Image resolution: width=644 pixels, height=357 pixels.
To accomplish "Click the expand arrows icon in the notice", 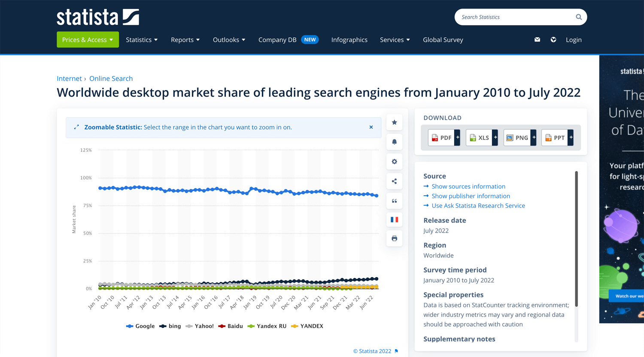I will point(76,127).
